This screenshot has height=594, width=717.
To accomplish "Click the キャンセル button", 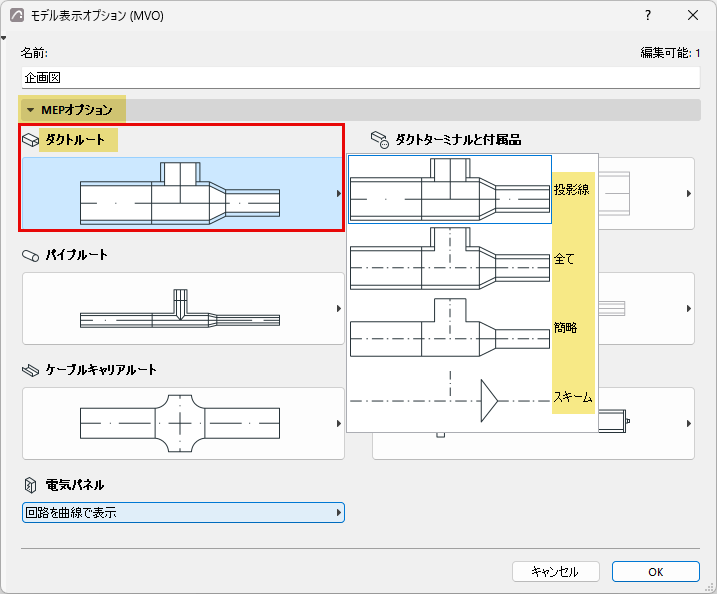I will (x=556, y=572).
